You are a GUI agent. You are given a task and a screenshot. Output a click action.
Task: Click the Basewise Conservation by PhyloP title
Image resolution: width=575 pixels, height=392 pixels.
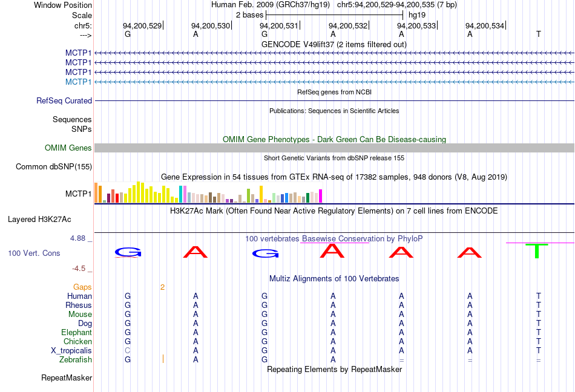pyautogui.click(x=334, y=238)
